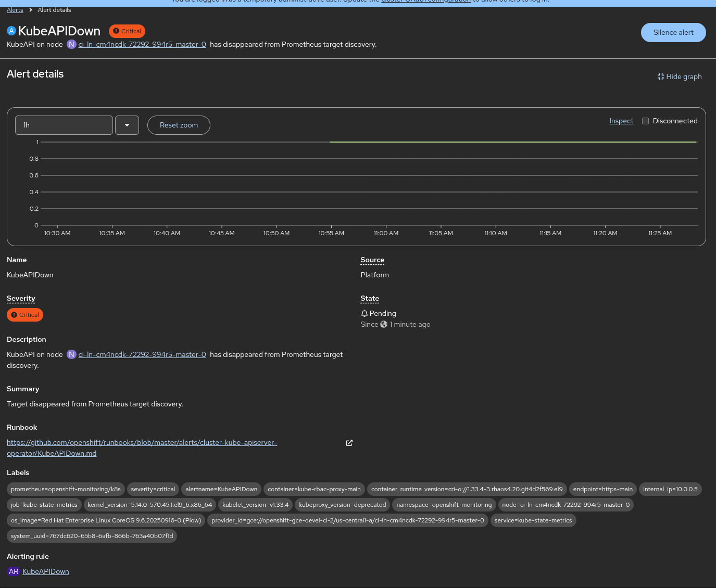Click the 'node=ci-ln-cm4ncdk-72292-994r5-master-0' label
Image resolution: width=716 pixels, height=588 pixels.
[x=566, y=505]
